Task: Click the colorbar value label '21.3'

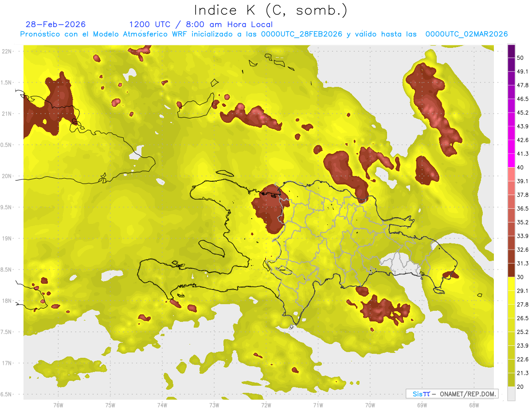Action: pyautogui.click(x=523, y=372)
